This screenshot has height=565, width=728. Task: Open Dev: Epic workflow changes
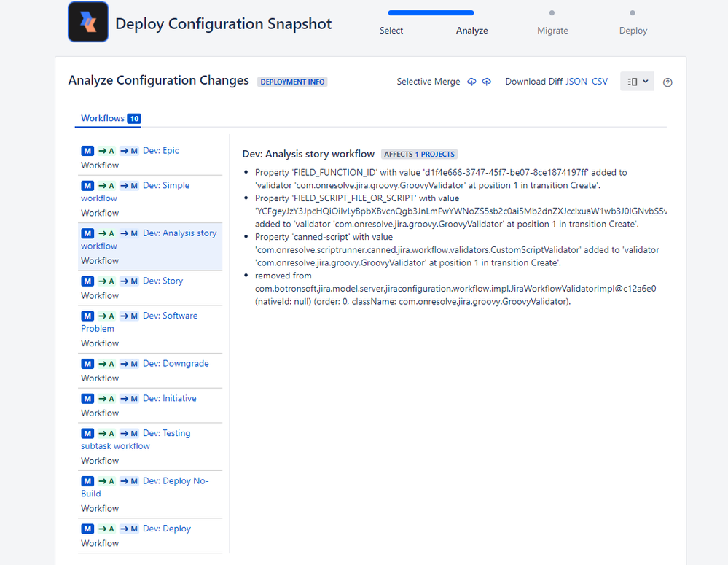160,150
